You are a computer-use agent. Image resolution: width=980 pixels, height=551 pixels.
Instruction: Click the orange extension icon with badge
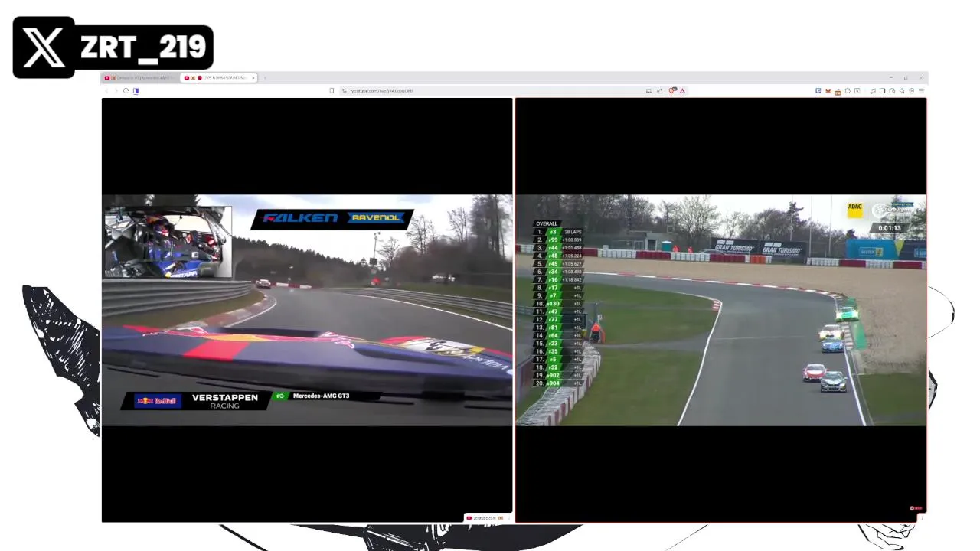pos(838,92)
